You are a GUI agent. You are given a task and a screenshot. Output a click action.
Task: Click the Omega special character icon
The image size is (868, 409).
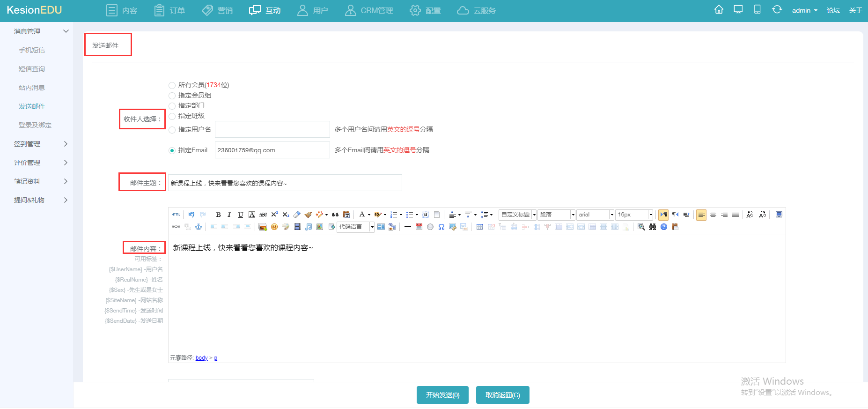click(x=441, y=227)
